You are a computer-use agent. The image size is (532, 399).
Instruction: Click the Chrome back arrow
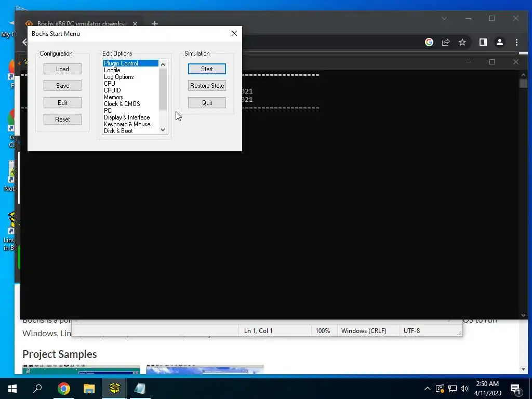tap(24, 42)
